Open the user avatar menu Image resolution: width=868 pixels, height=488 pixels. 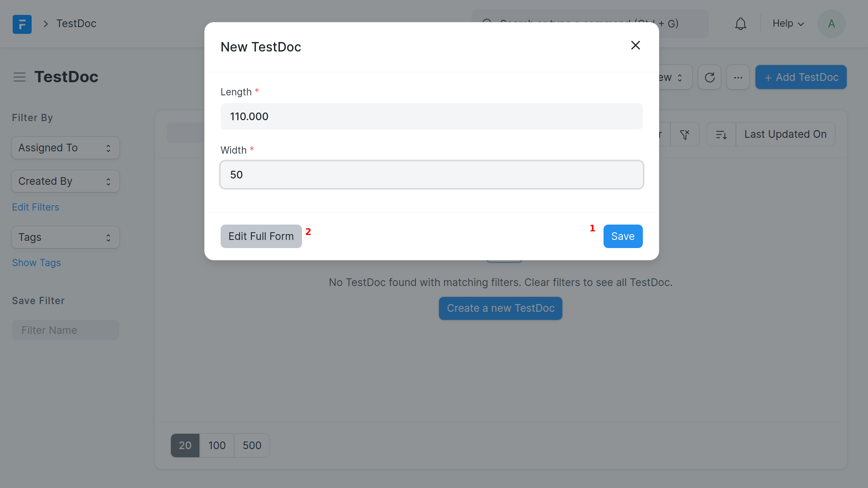pyautogui.click(x=831, y=24)
